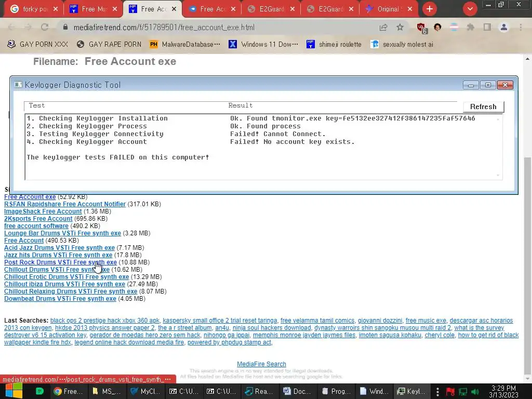Reload the page with the refresh icon
This screenshot has width=532, height=399.
click(45, 27)
